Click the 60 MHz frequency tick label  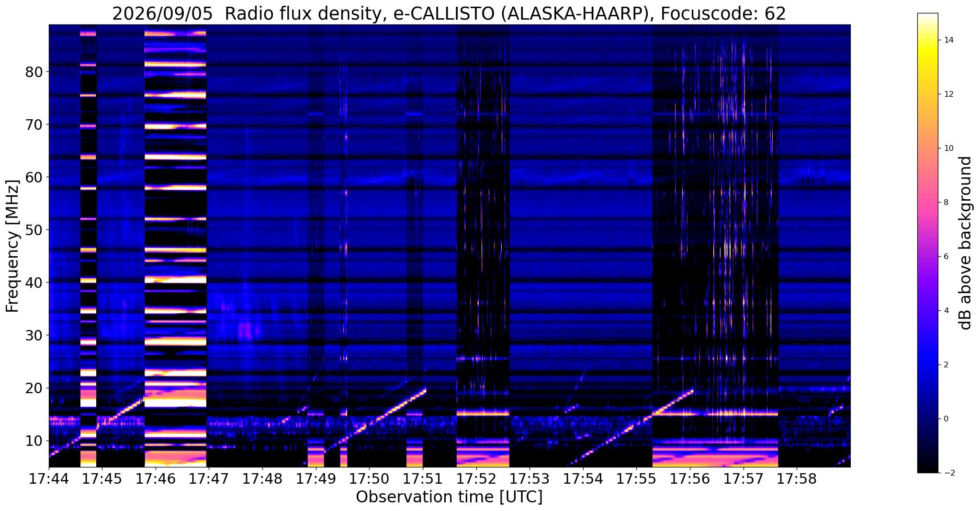(x=34, y=177)
